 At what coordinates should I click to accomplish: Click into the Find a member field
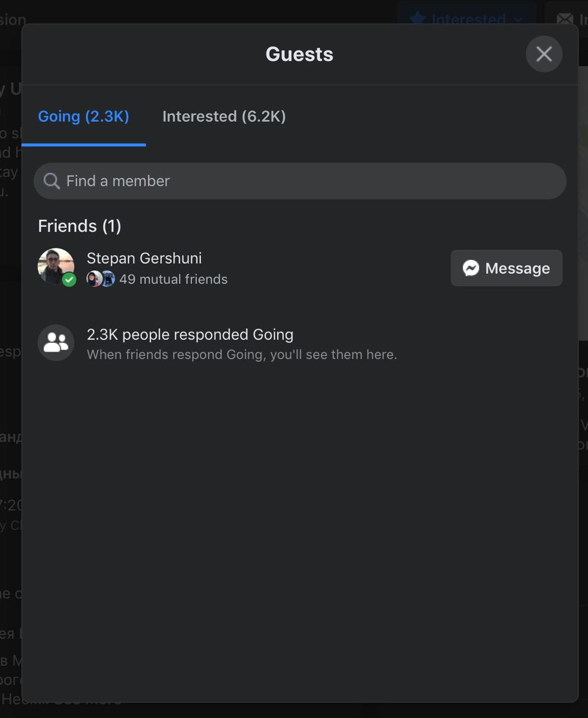click(x=300, y=181)
